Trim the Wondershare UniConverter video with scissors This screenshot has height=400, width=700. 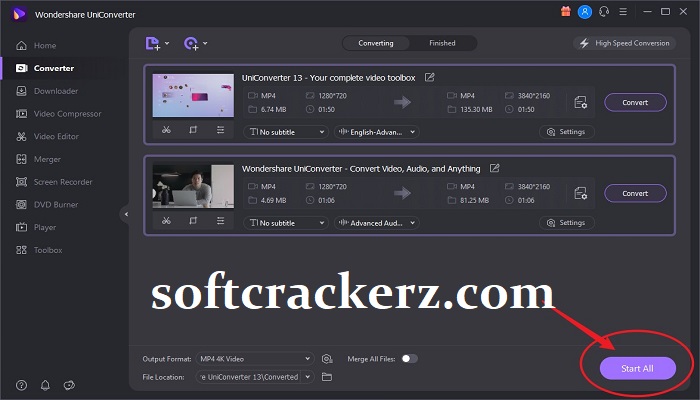[167, 221]
